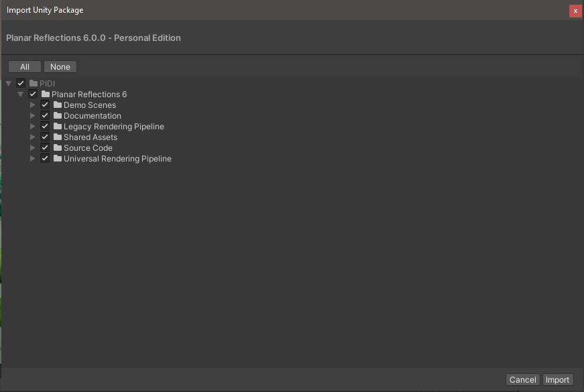Viewport: 584px width, 392px height.
Task: Click the Documentation folder icon
Action: tap(58, 115)
